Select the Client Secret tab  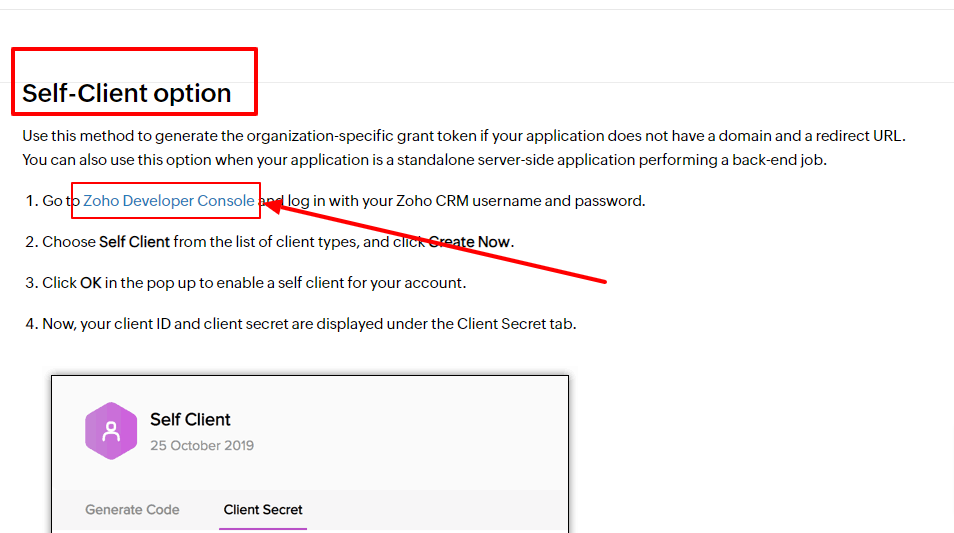tap(263, 510)
